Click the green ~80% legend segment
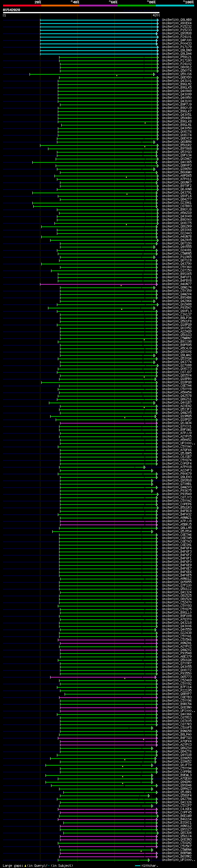Image resolution: width=197 pixels, height=868 pixels. (x=137, y=6)
